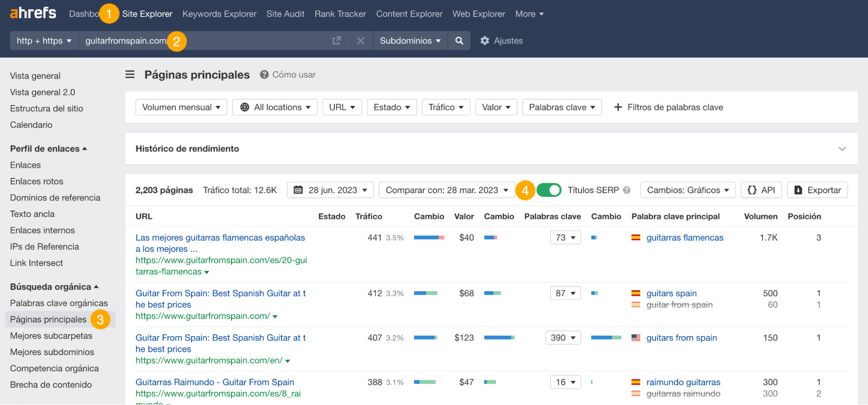This screenshot has width=868, height=405.
Task: Open the API export options
Action: pos(761,190)
